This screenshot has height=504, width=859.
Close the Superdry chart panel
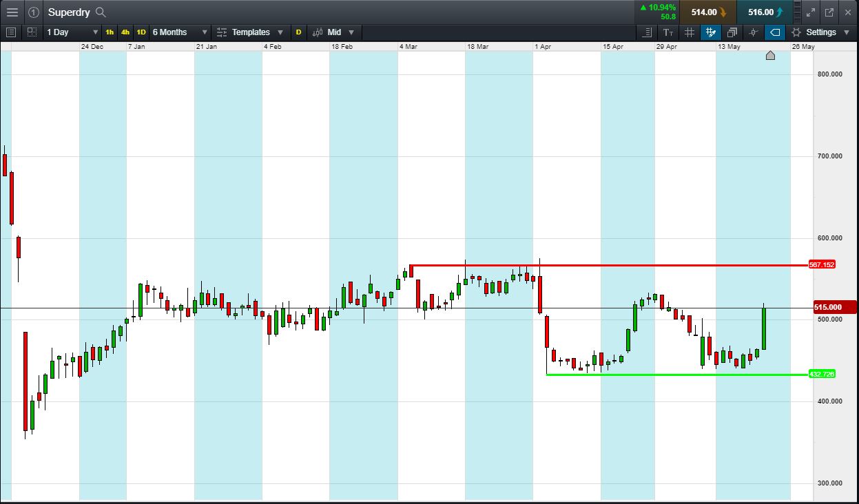tap(847, 12)
